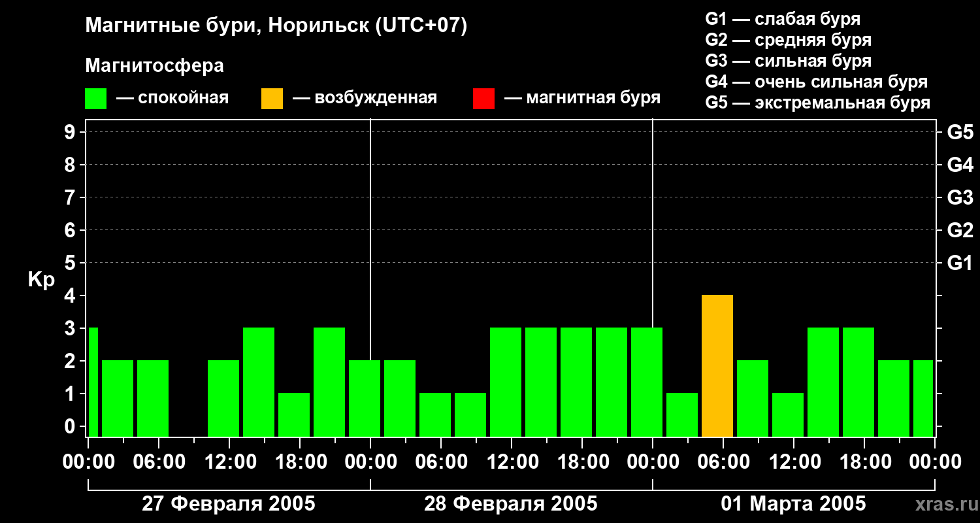Click the "— магнитная буря" legend label
This screenshot has height=523, width=980.
point(582,98)
